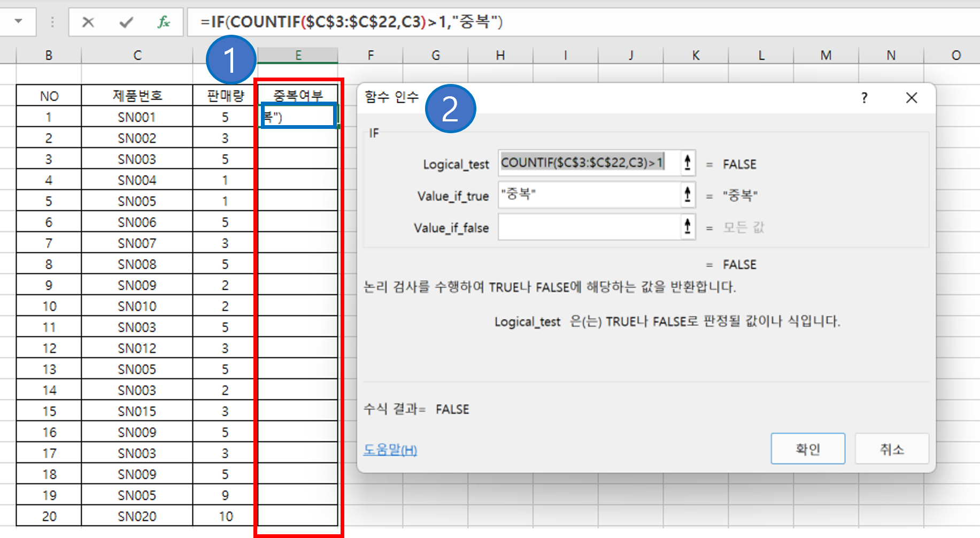This screenshot has width=980, height=538.
Task: Click the help question mark on 함수 인수 dialog
Action: coord(864,98)
